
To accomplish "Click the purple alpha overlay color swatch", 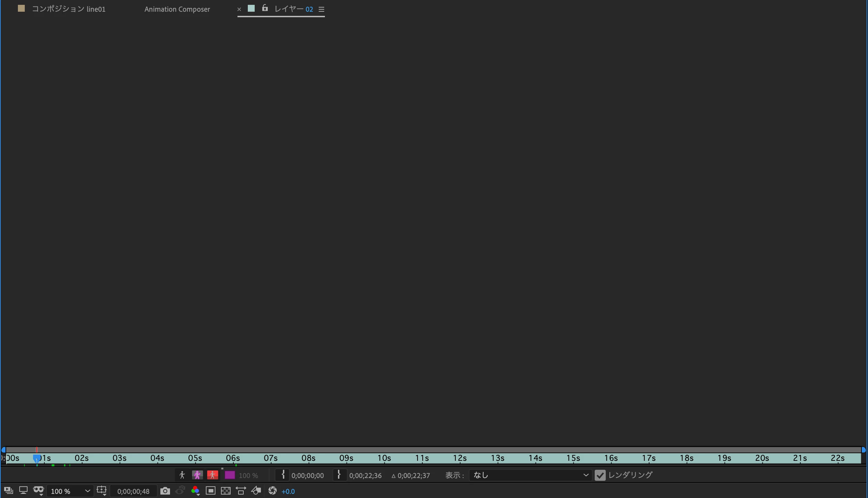I will point(230,475).
